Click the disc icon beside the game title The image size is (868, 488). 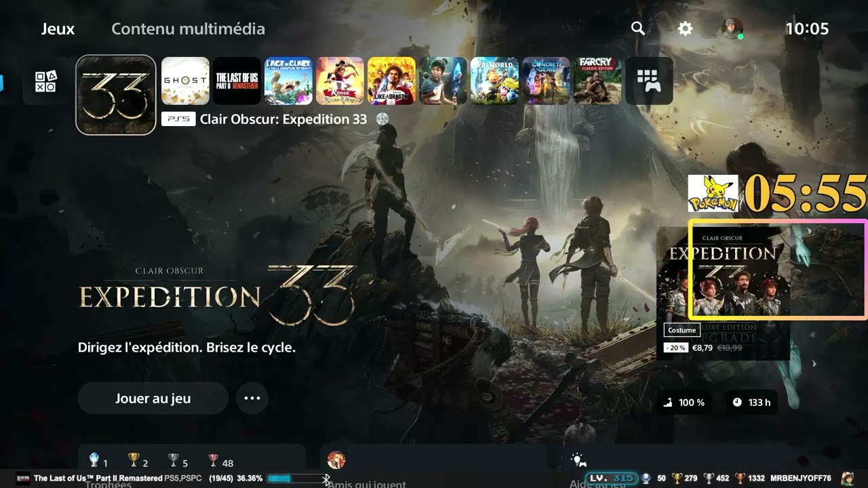click(382, 119)
